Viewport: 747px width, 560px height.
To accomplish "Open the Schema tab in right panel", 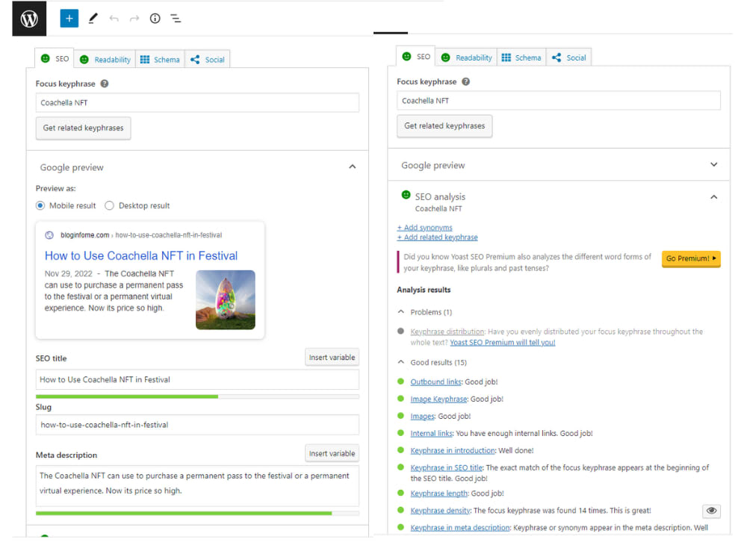I will click(x=521, y=57).
